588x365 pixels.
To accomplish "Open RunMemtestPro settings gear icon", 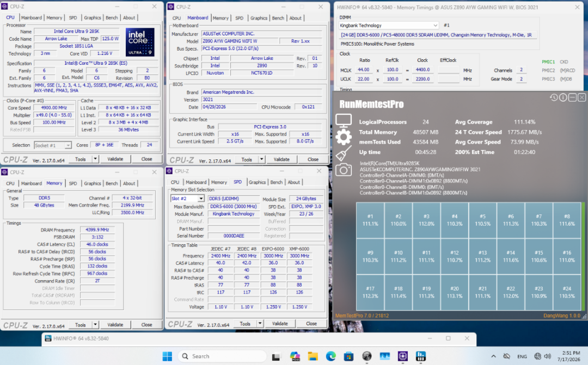I will click(x=344, y=137).
